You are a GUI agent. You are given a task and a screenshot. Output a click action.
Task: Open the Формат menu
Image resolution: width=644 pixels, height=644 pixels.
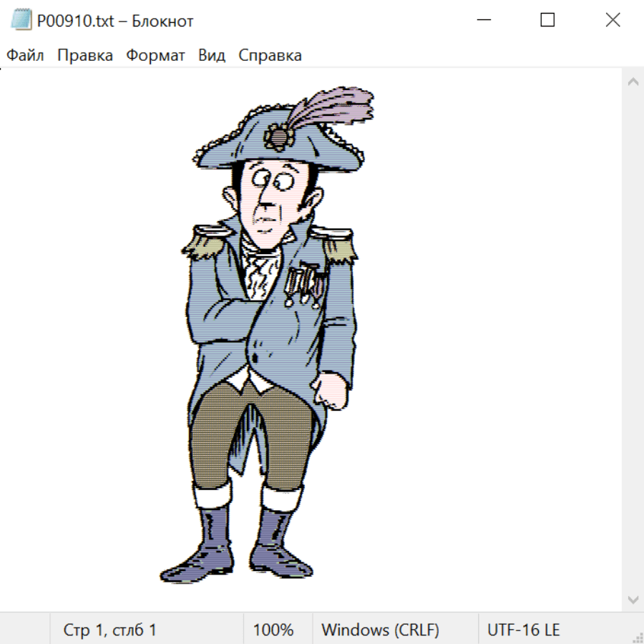155,56
